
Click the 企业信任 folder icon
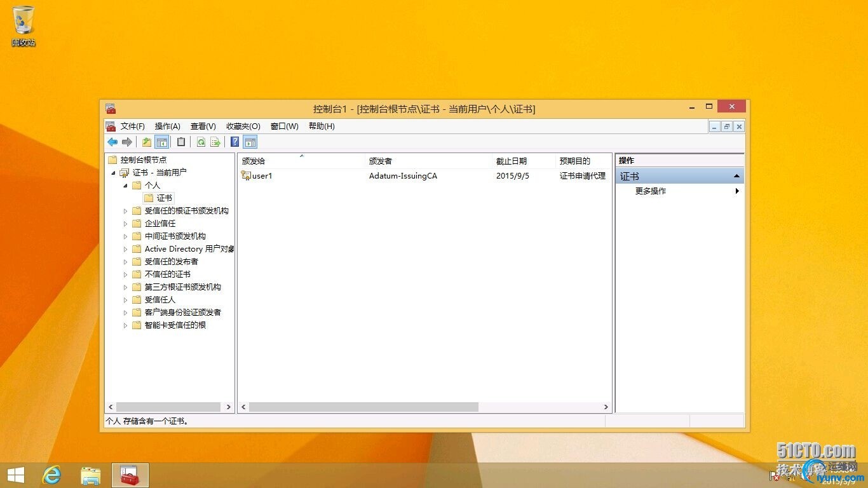(x=137, y=224)
